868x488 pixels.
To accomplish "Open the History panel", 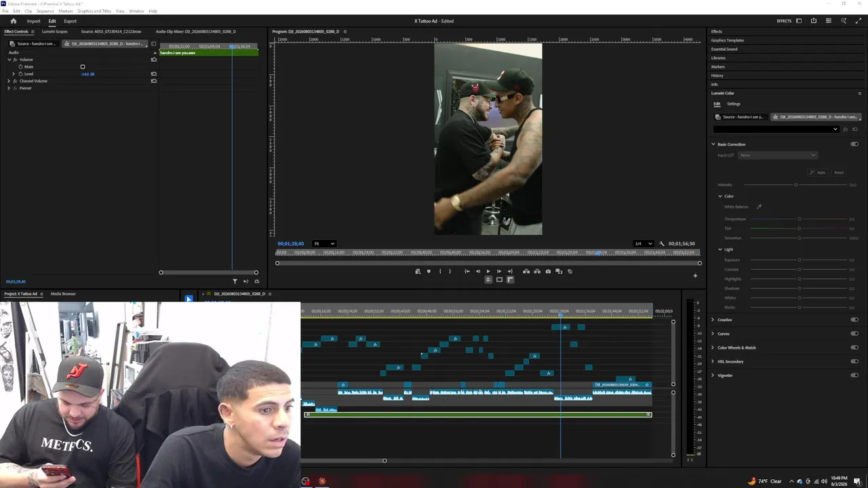I will [717, 75].
